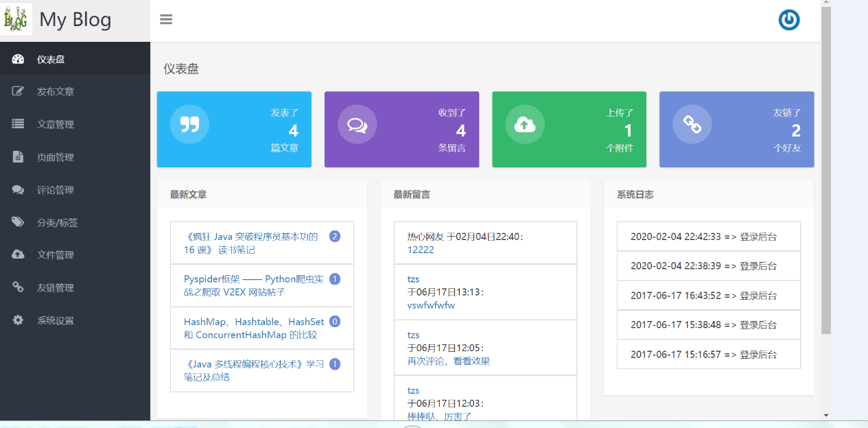
Task: Open the 再次评论，看看效果 comment link
Action: 449,361
